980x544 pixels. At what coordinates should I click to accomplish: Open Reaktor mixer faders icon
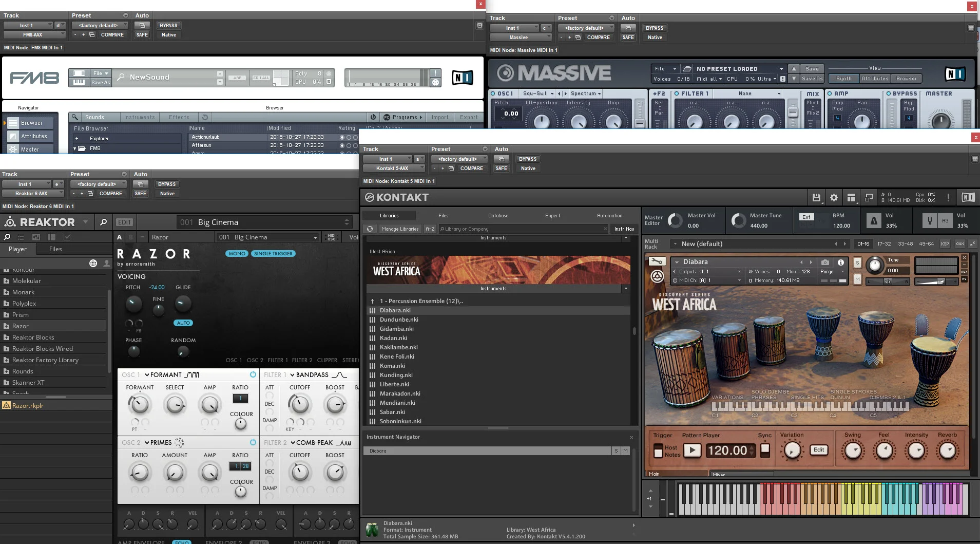36,237
